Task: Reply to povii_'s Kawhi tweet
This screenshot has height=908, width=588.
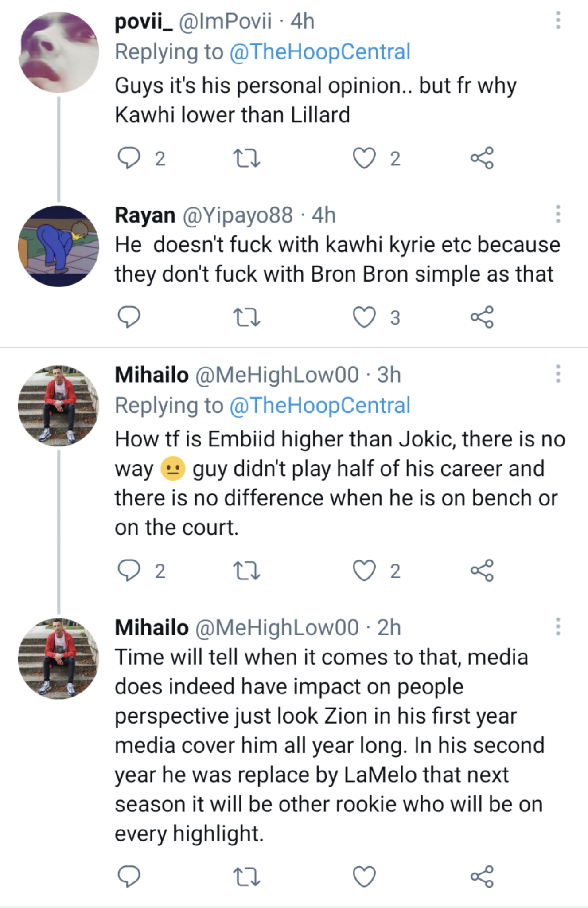Action: click(x=129, y=158)
